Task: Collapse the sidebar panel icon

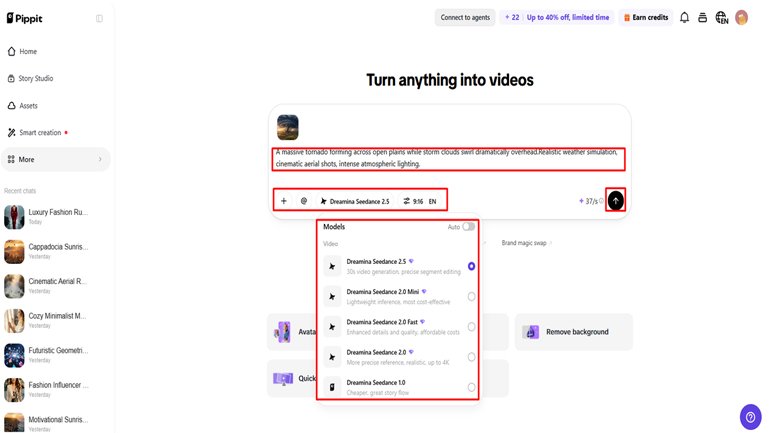Action: [99, 19]
